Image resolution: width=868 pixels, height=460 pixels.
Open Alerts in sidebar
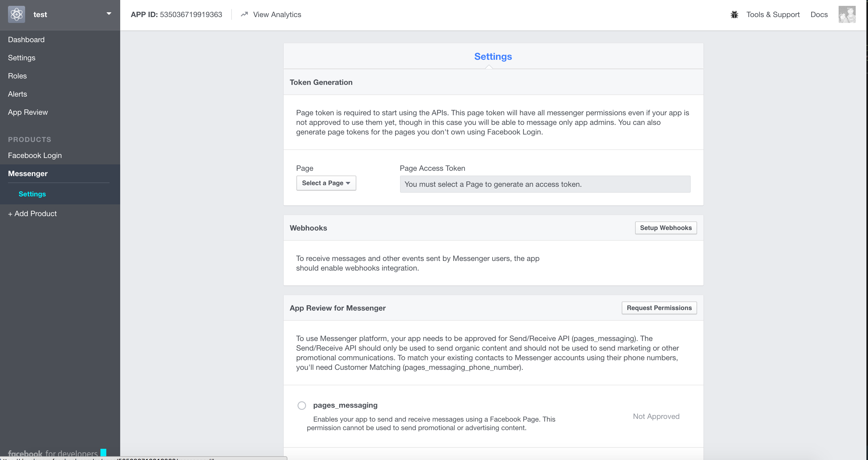(18, 94)
